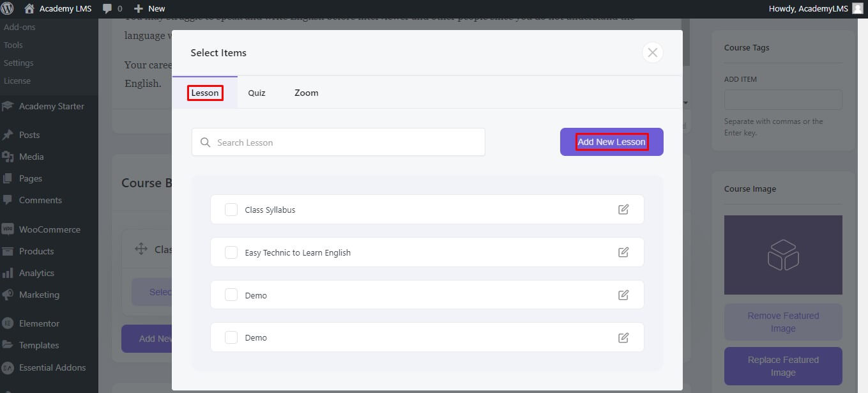
Task: Click the magnifier icon in search box
Action: click(205, 143)
